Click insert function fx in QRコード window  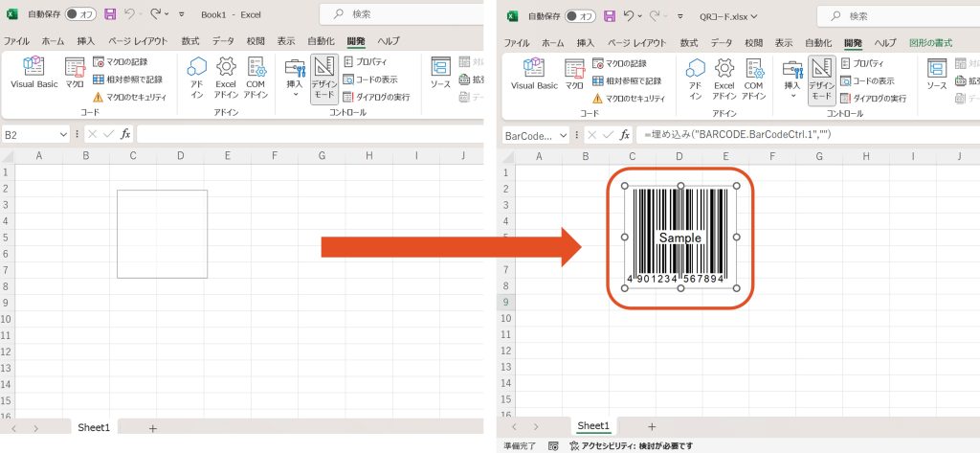[625, 134]
